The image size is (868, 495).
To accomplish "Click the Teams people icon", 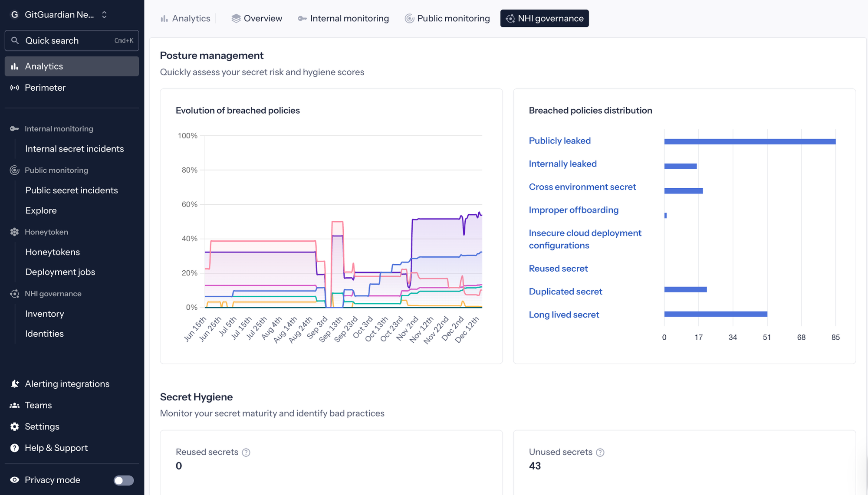I will point(15,405).
